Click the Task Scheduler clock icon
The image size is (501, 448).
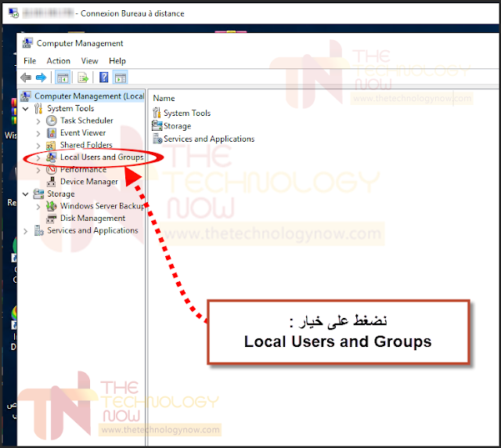[52, 121]
